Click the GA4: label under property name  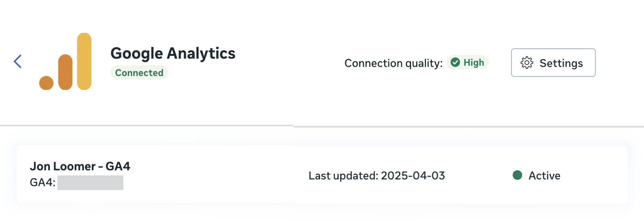[x=43, y=183]
